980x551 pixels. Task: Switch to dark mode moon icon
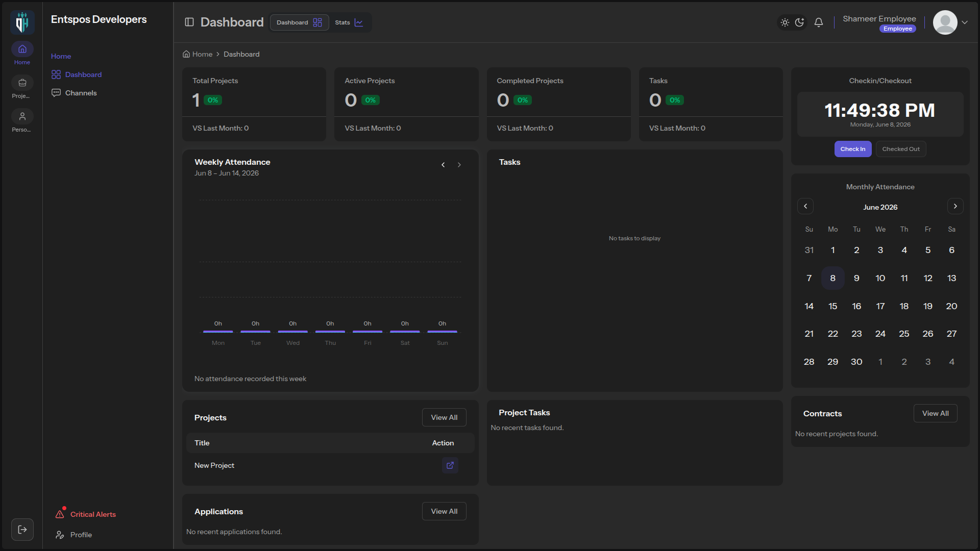tap(800, 22)
